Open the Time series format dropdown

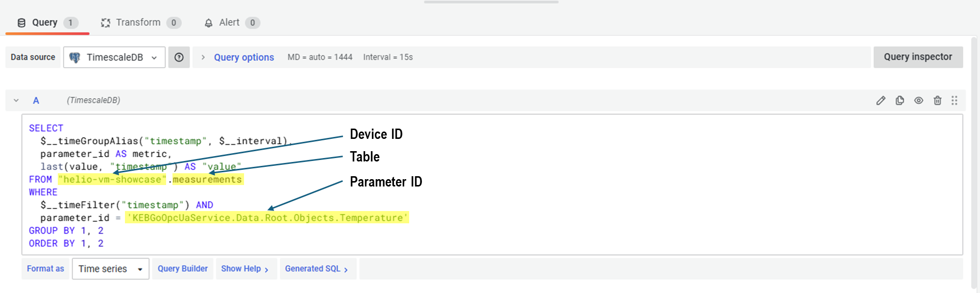[x=110, y=269]
